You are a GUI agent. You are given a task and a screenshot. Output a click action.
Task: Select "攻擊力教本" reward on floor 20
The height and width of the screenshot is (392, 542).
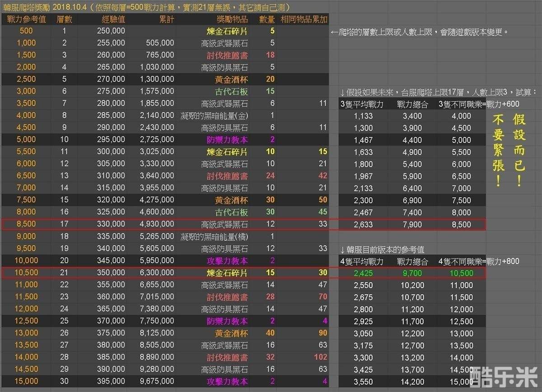point(227,261)
